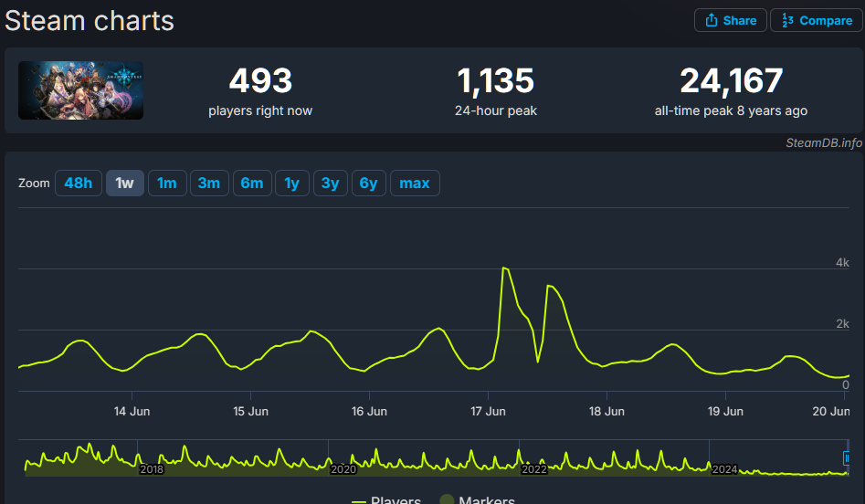Image resolution: width=865 pixels, height=504 pixels.
Task: Pick the 3y zoom button
Action: point(331,184)
